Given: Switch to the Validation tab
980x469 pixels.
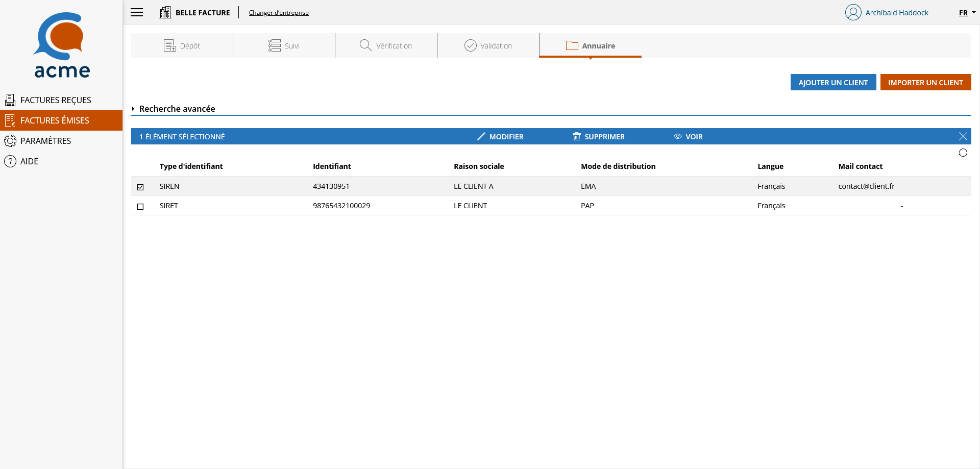Looking at the screenshot, I should coord(488,45).
